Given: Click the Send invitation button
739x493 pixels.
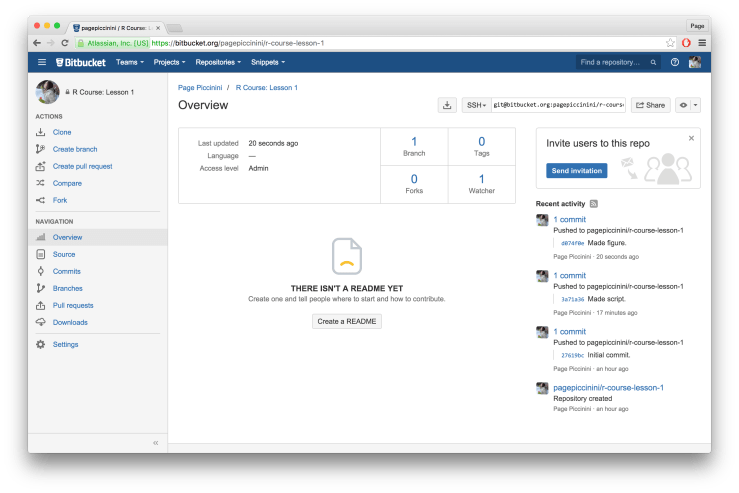Looking at the screenshot, I should pos(577,171).
